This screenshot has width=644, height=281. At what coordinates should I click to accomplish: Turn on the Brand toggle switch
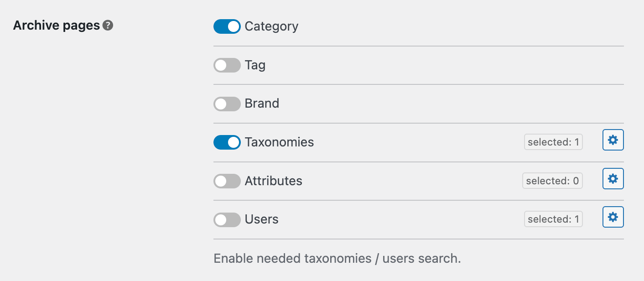click(x=227, y=104)
